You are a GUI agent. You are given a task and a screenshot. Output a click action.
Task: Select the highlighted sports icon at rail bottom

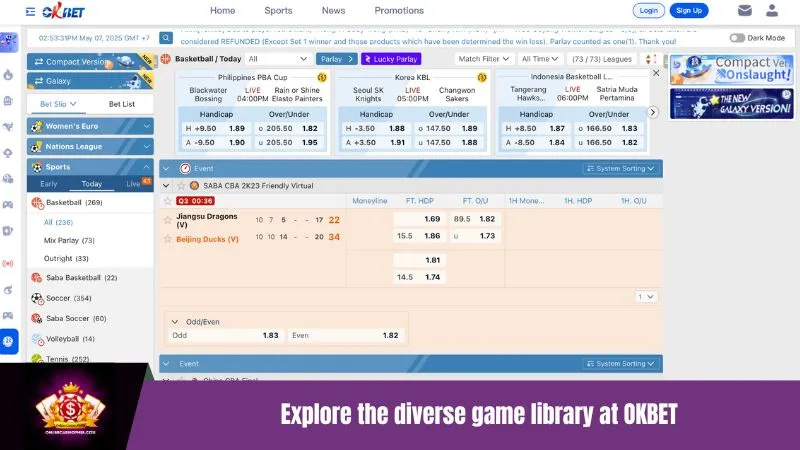(9, 341)
